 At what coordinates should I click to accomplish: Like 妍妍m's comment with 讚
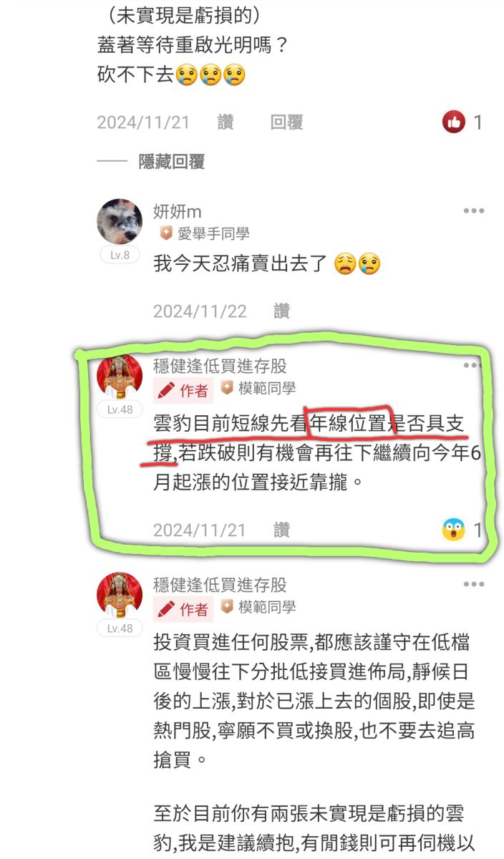pos(281,311)
